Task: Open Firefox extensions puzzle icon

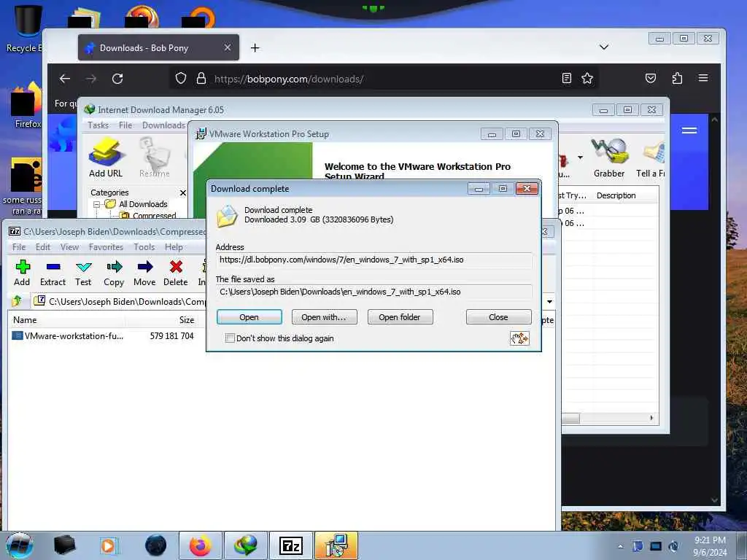Action: coord(677,79)
